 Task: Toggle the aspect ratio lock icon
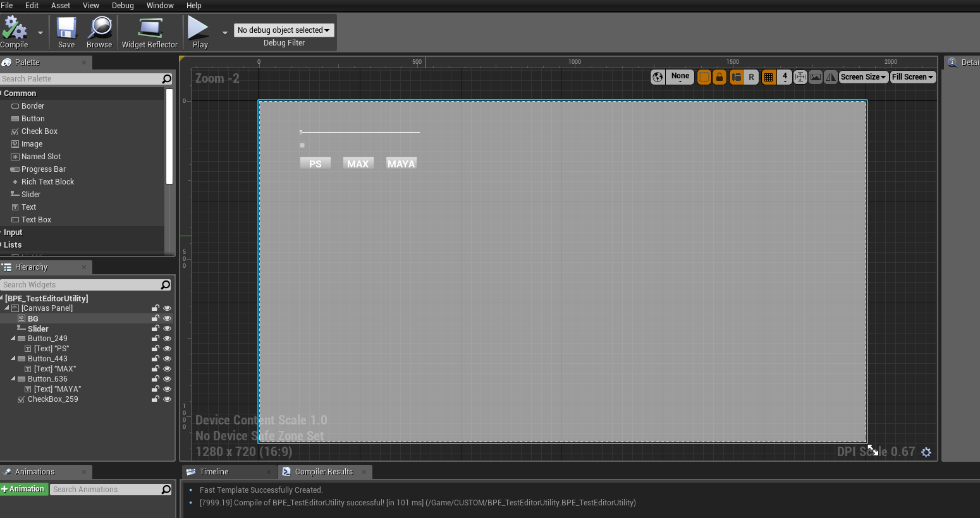pos(720,76)
